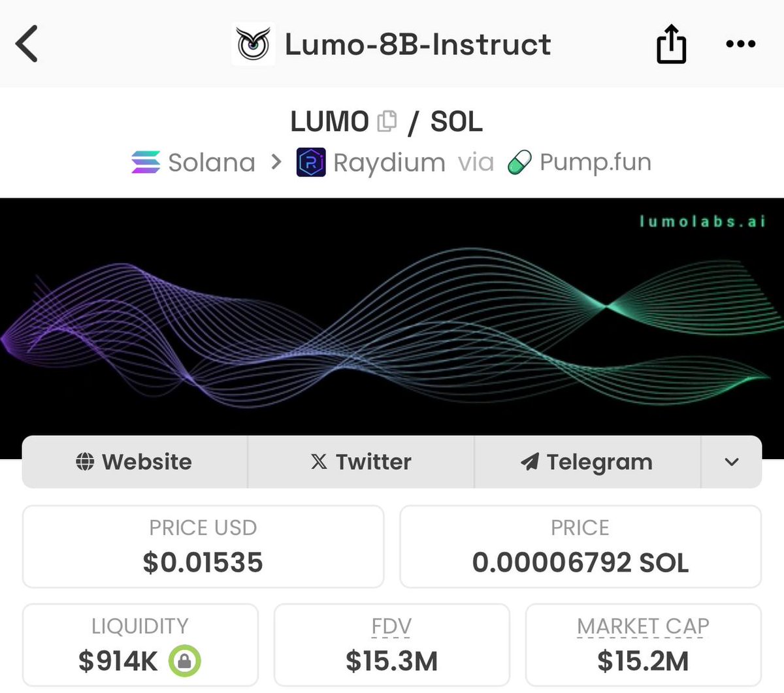
Task: Tap the PRICE USD $0.01535 box
Action: pyautogui.click(x=203, y=547)
